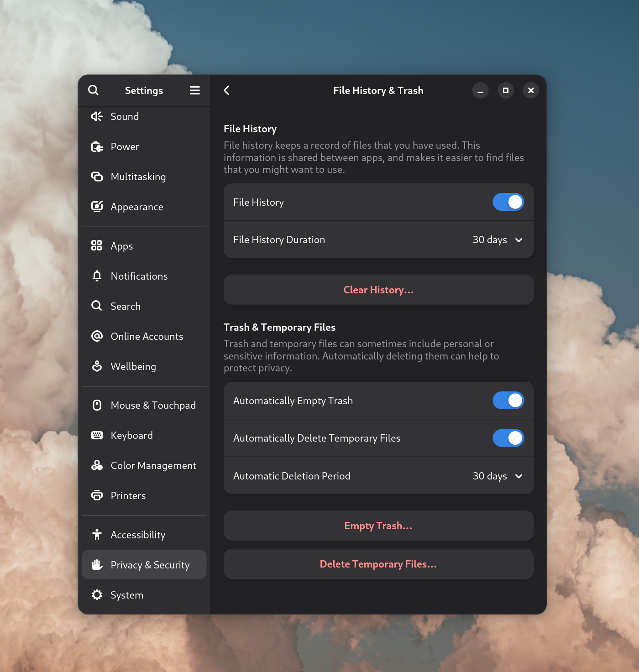Click the Printers icon
Image resolution: width=639 pixels, height=672 pixels.
click(97, 495)
